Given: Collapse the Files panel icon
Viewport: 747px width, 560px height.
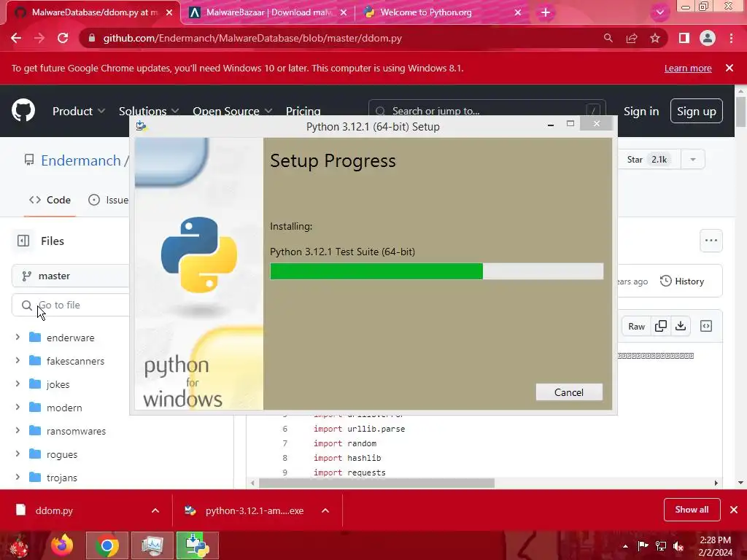Looking at the screenshot, I should coord(23,241).
